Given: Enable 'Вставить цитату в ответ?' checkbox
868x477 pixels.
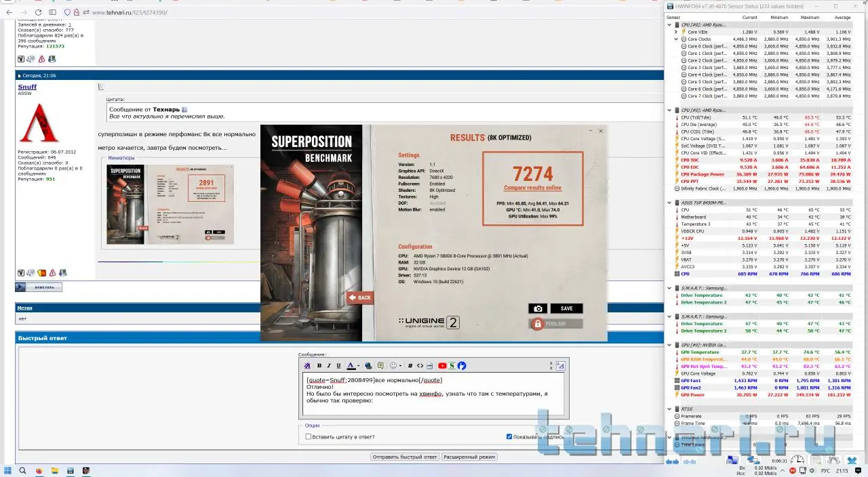Looking at the screenshot, I should pos(309,437).
